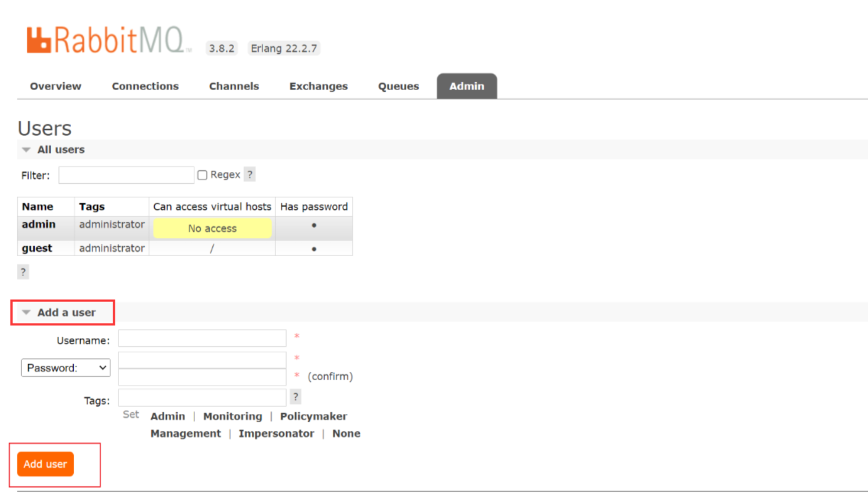Focus the password confirm input field
Viewport: 868px width, 494px height.
tap(202, 377)
